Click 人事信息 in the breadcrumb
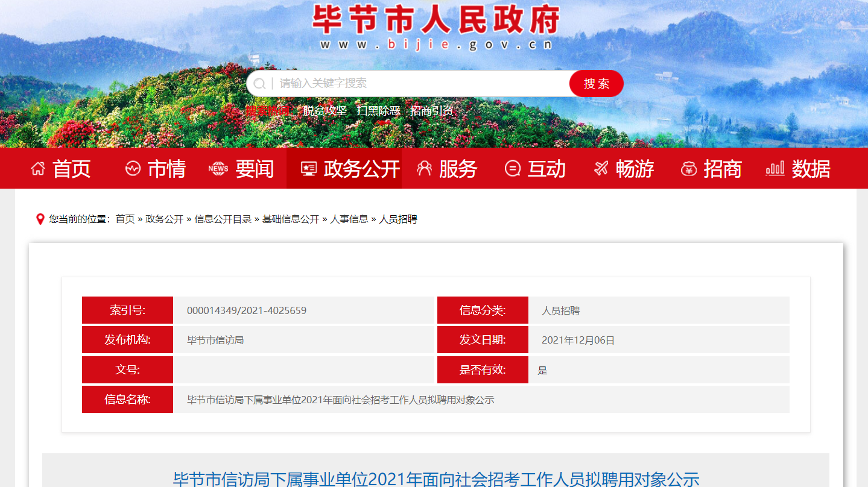The height and width of the screenshot is (487, 868). [x=349, y=219]
